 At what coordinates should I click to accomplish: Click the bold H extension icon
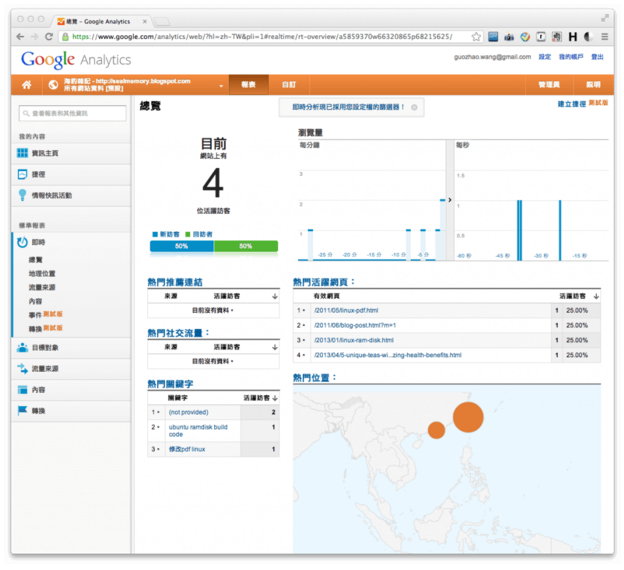(573, 37)
